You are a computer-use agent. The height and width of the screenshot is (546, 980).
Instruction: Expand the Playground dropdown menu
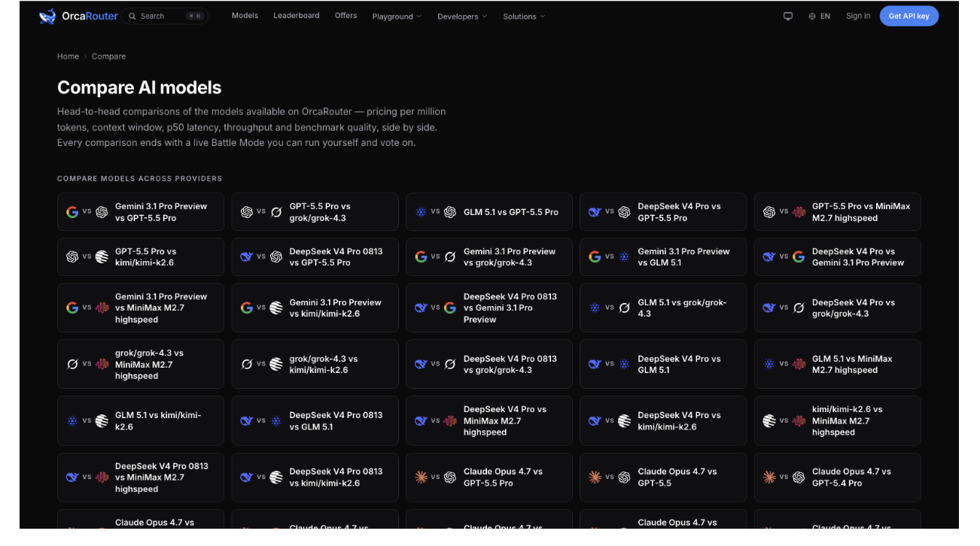pyautogui.click(x=397, y=16)
